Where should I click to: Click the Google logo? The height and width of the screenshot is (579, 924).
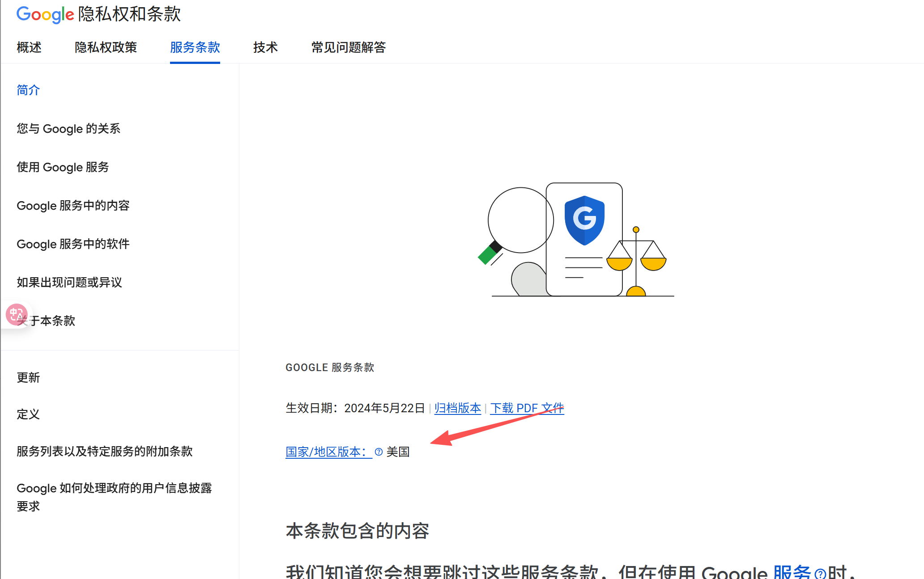click(x=45, y=14)
